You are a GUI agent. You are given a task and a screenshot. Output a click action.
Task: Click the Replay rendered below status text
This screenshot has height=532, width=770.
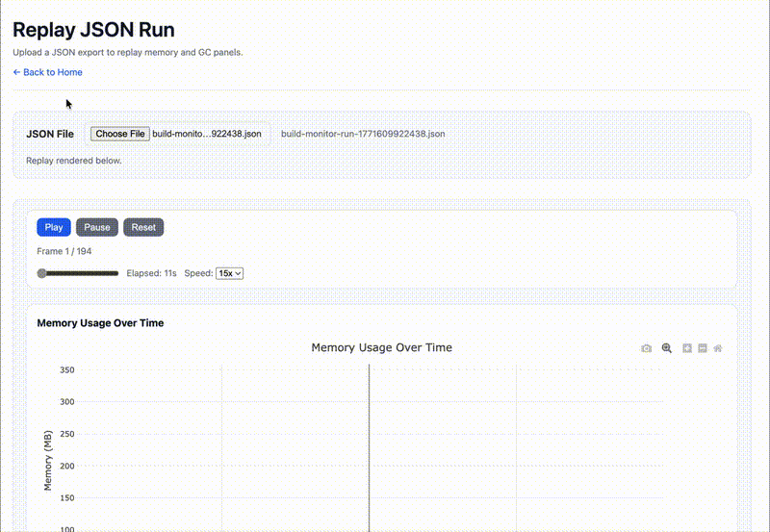coord(74,161)
